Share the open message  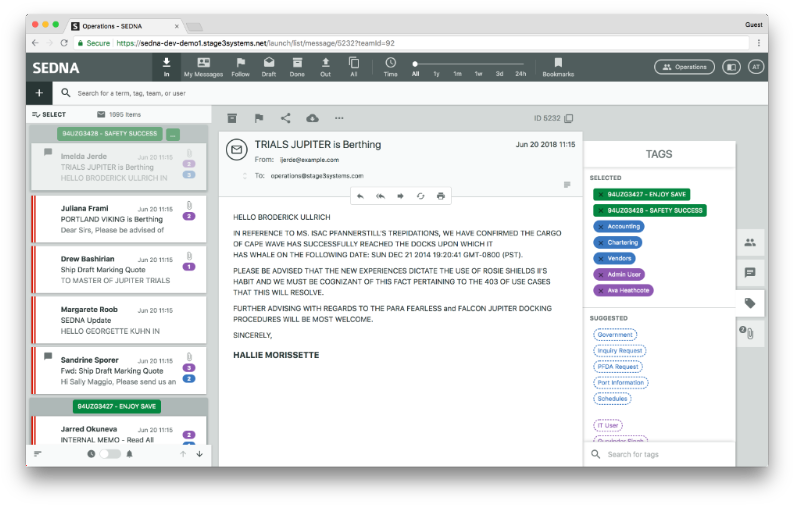[286, 118]
